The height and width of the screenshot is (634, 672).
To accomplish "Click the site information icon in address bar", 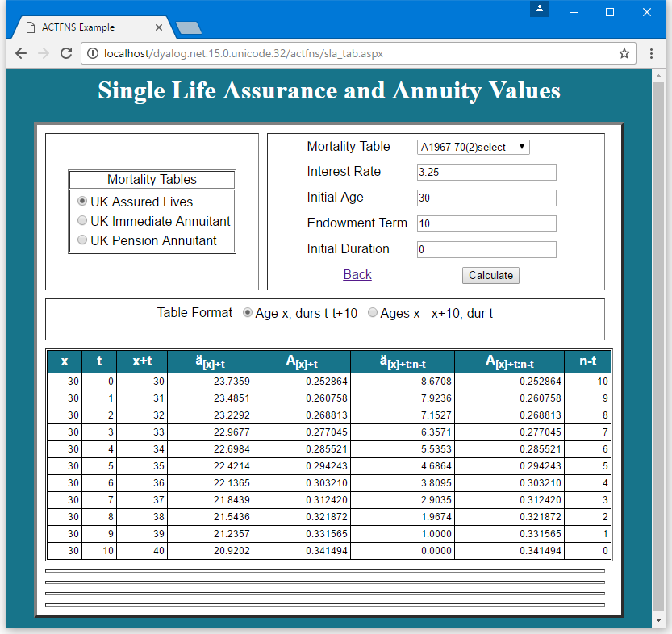I will (93, 53).
